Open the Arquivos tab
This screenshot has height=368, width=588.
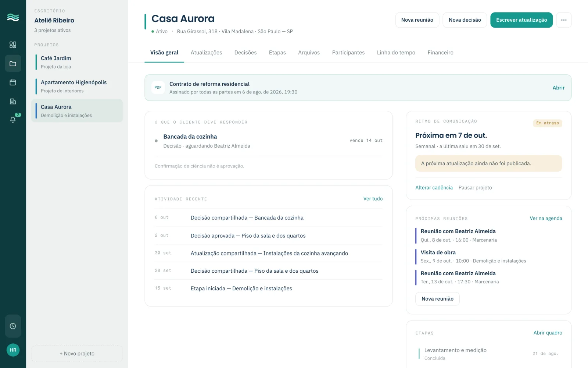[x=309, y=53]
